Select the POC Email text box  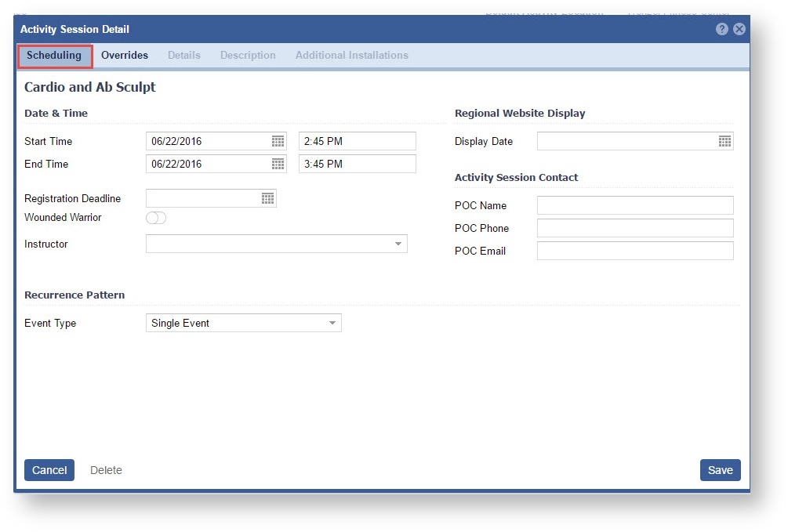click(x=634, y=251)
